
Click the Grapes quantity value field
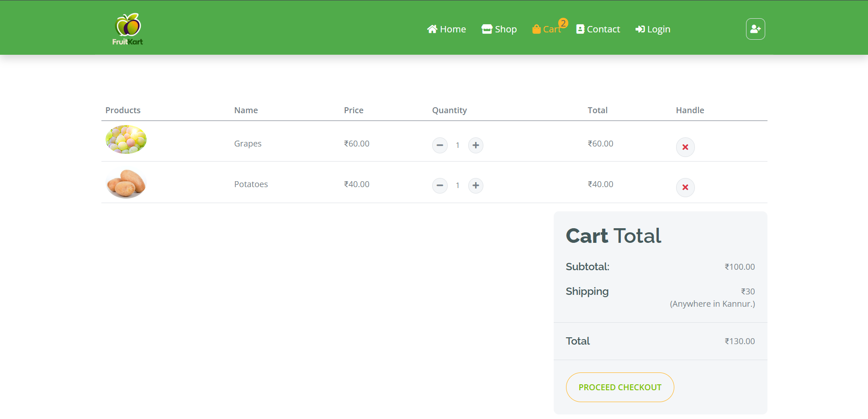pos(457,145)
